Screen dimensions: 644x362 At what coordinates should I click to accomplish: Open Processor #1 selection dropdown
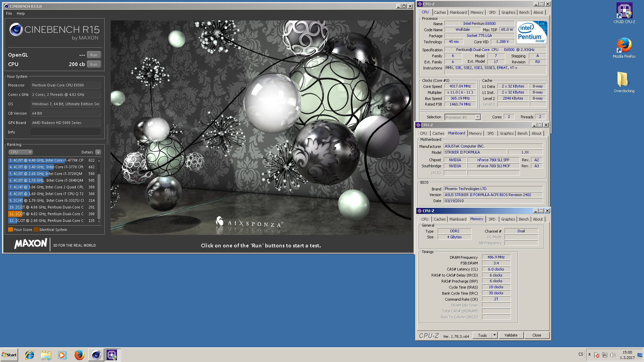pos(463,117)
